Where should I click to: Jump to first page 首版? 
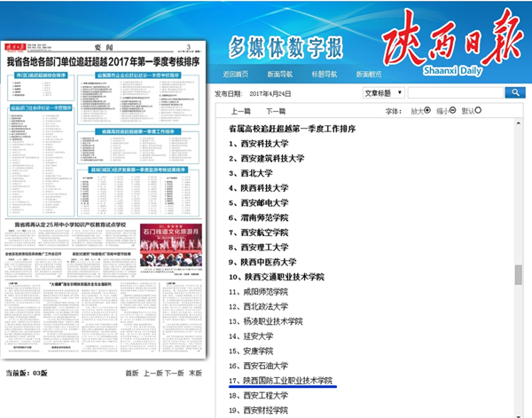point(132,373)
